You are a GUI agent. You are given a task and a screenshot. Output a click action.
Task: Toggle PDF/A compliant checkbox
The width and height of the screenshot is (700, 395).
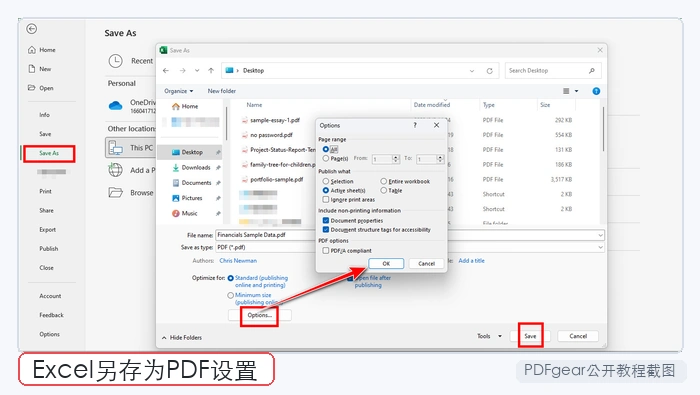pos(326,251)
